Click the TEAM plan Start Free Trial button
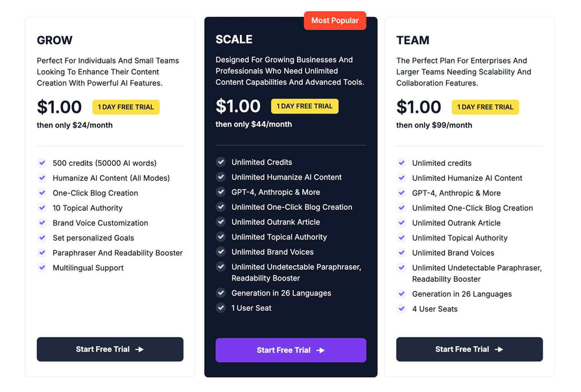Viewport: 581px width, 392px height. tap(469, 349)
